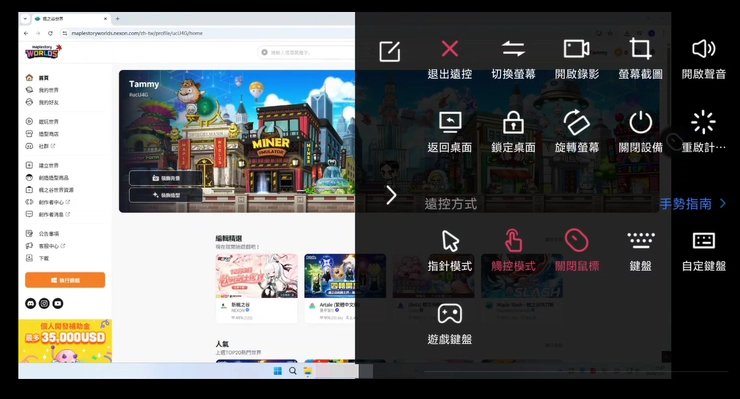Select 觸控模式 touch mode

pyautogui.click(x=513, y=241)
